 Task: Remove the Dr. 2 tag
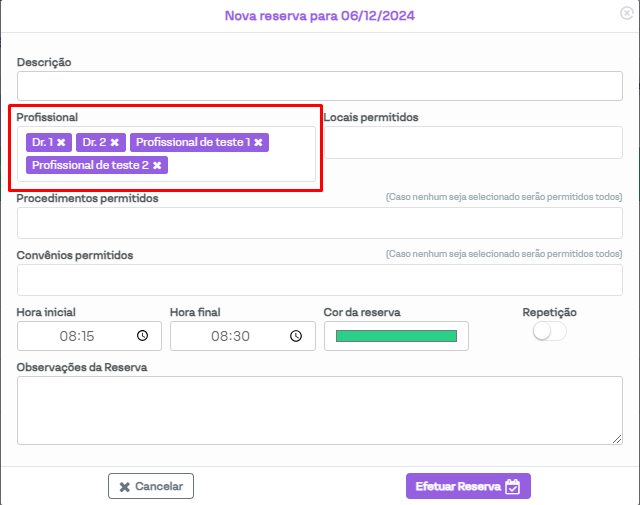114,143
